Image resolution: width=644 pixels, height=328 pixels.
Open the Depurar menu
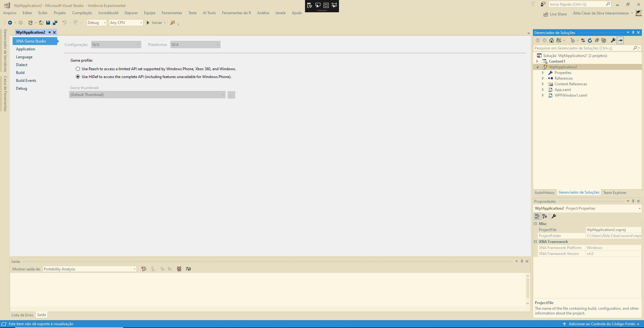[x=131, y=13]
